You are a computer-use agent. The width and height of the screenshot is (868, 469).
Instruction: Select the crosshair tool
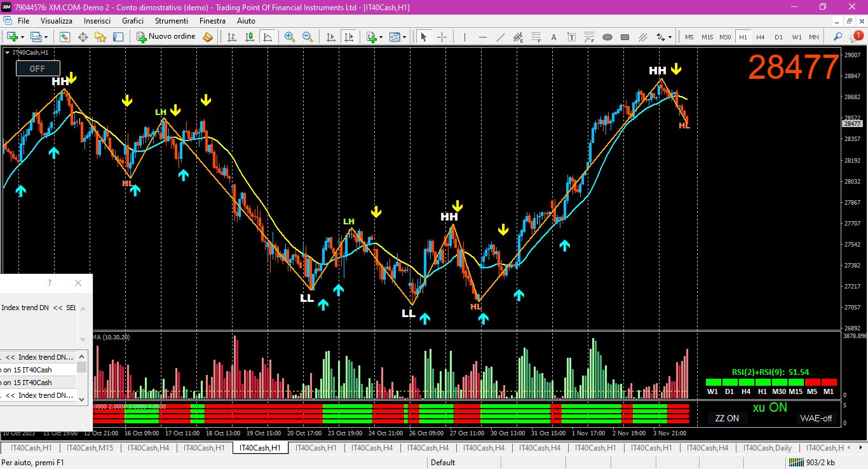click(442, 37)
